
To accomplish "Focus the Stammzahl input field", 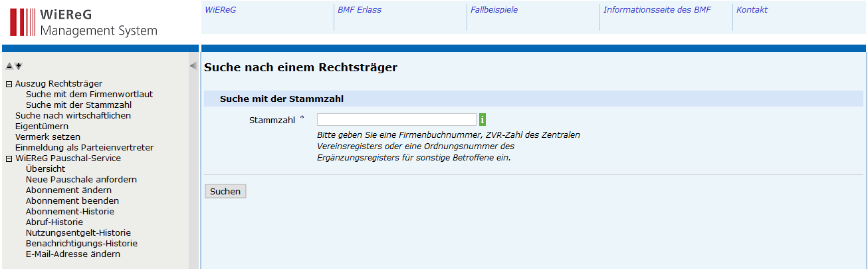I will pyautogui.click(x=396, y=120).
